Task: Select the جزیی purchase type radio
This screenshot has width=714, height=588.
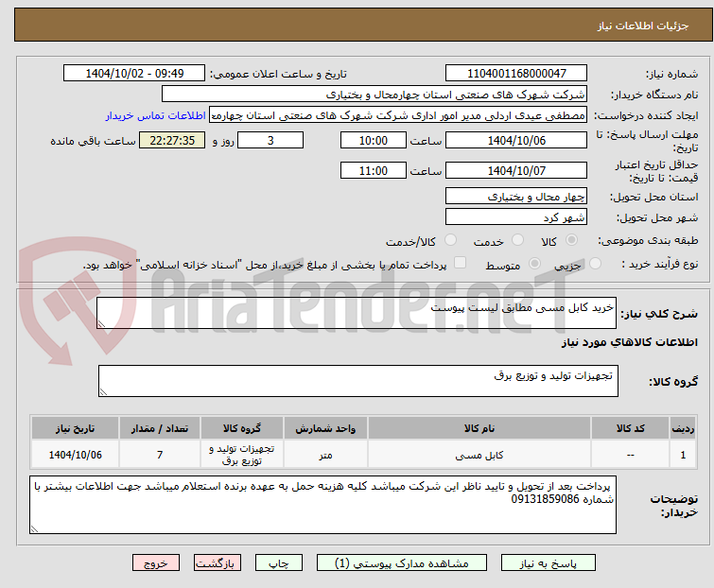Action: click(595, 264)
